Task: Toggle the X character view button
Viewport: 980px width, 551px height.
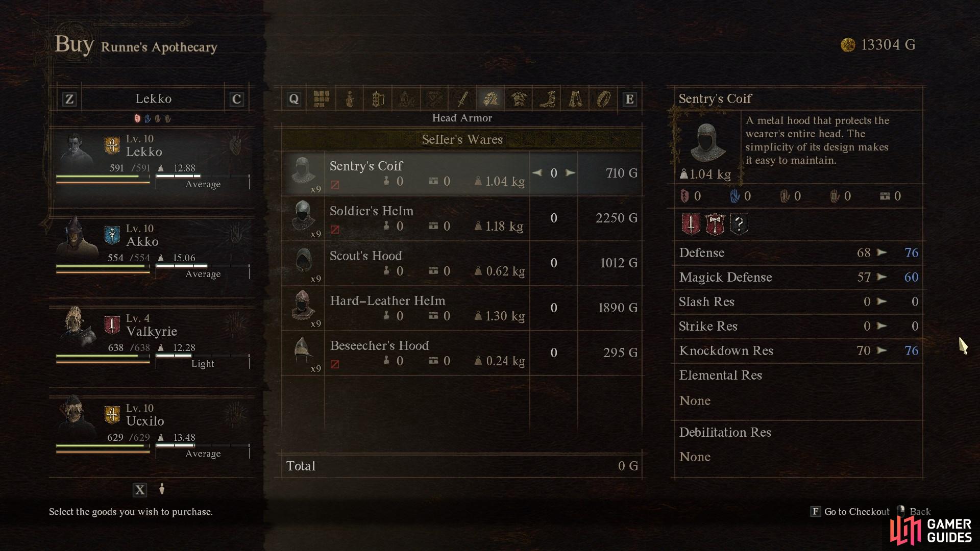Action: click(x=140, y=490)
